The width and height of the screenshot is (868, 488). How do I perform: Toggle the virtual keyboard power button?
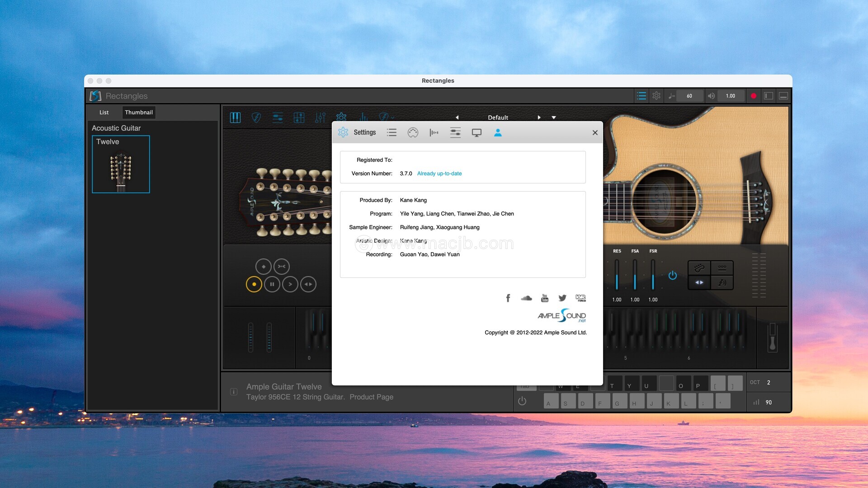tap(522, 401)
